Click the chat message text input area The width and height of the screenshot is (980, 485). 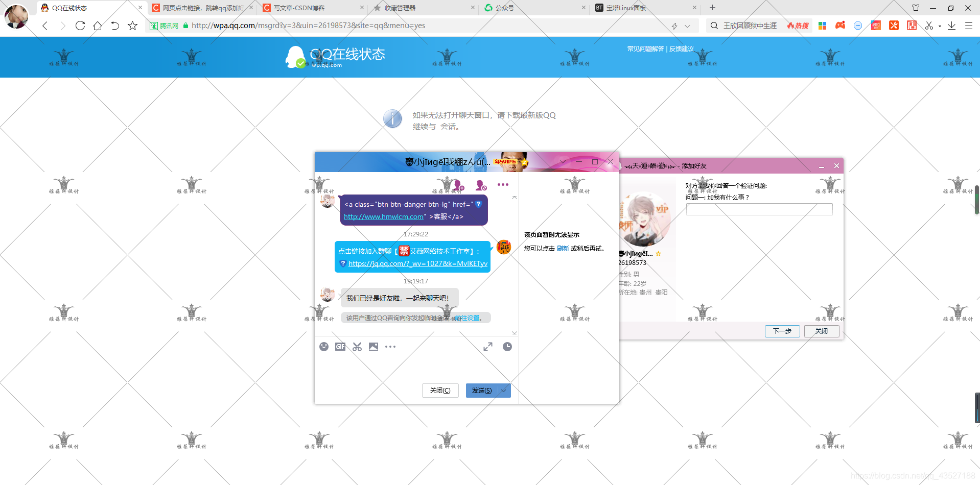(x=416, y=368)
